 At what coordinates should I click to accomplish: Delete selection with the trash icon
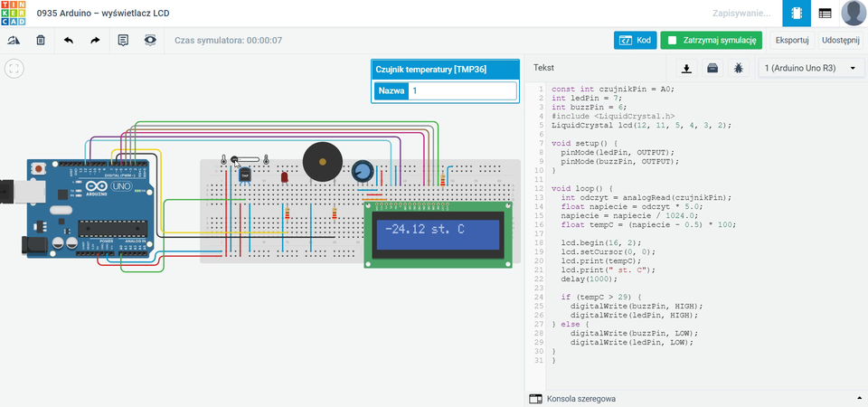pyautogui.click(x=41, y=41)
